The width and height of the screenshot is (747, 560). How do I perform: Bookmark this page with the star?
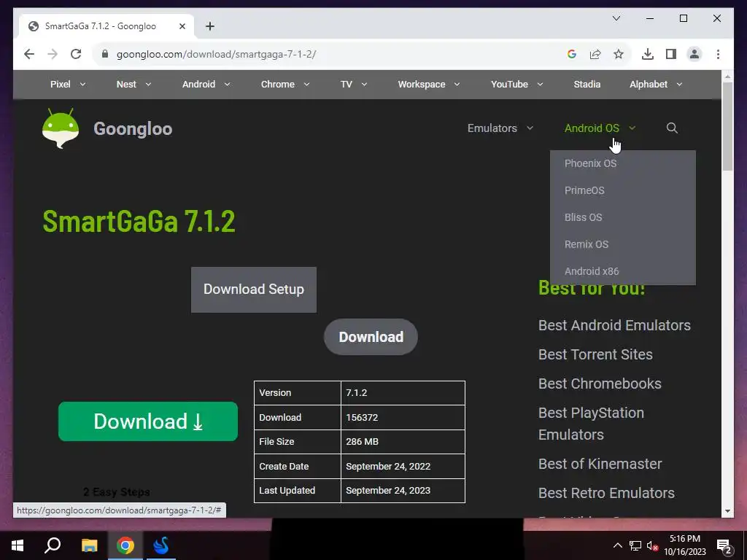point(619,54)
